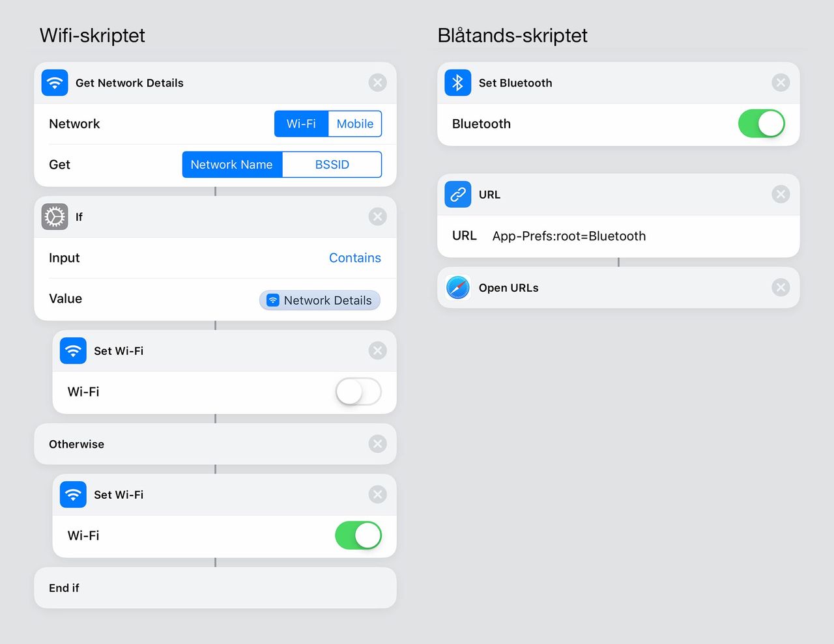Viewport: 834px width, 644px height.
Task: Click the Get Network Details Wi-Fi icon
Action: pos(55,83)
